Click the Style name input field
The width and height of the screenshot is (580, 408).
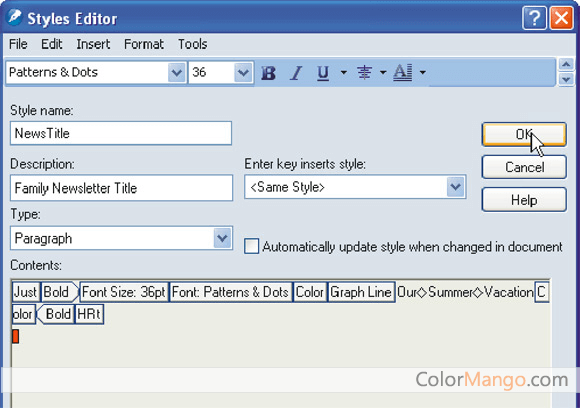point(121,133)
